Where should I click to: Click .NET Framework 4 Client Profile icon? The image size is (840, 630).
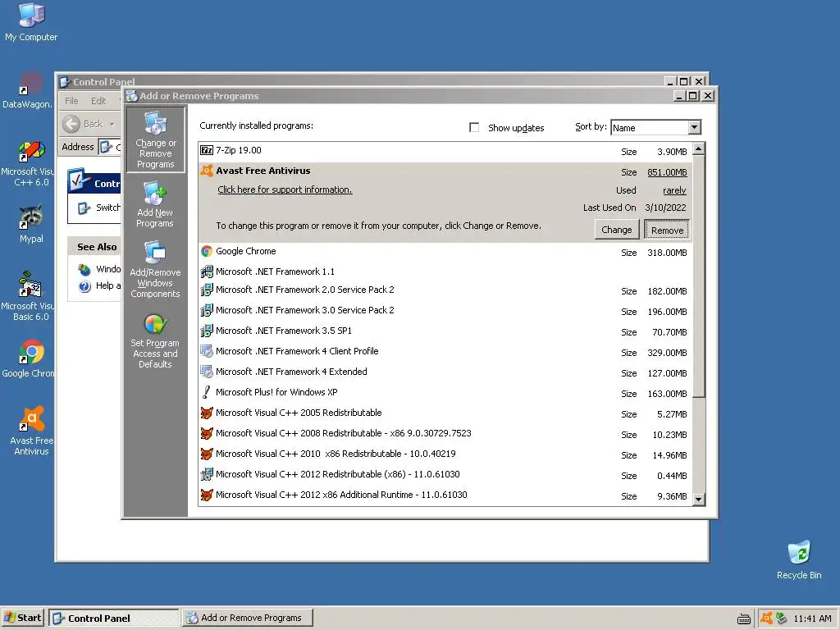206,351
